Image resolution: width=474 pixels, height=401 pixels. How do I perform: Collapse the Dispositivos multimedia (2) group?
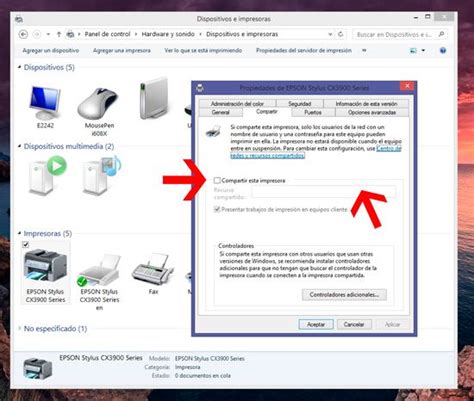click(19, 146)
